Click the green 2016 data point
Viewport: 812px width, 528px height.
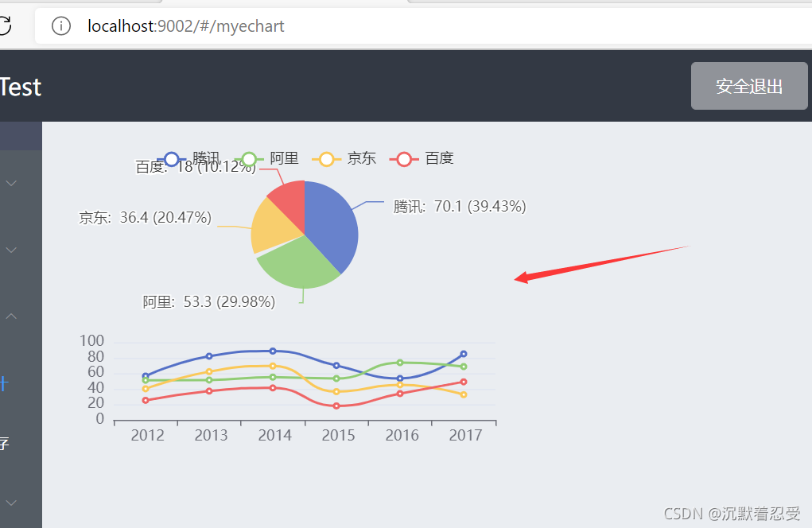tap(400, 363)
